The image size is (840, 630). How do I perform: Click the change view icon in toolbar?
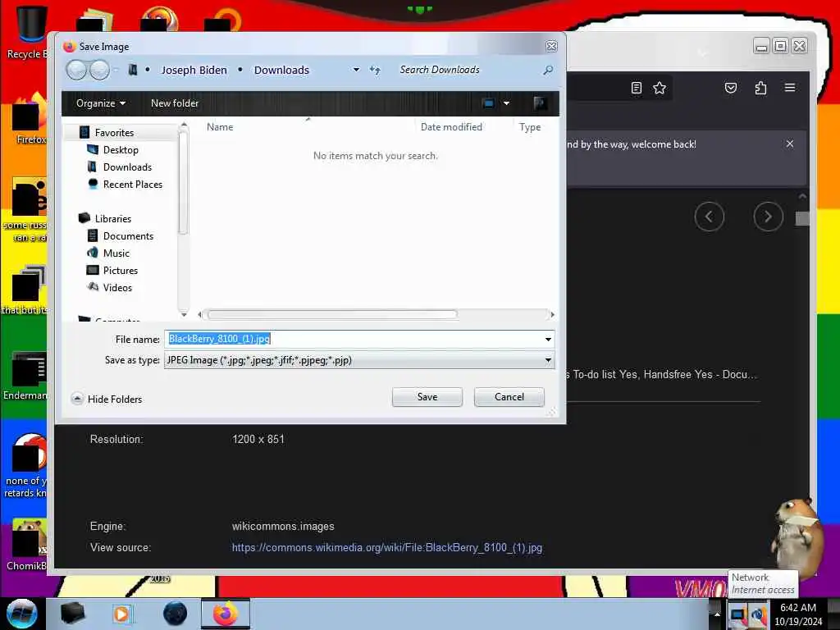[488, 103]
